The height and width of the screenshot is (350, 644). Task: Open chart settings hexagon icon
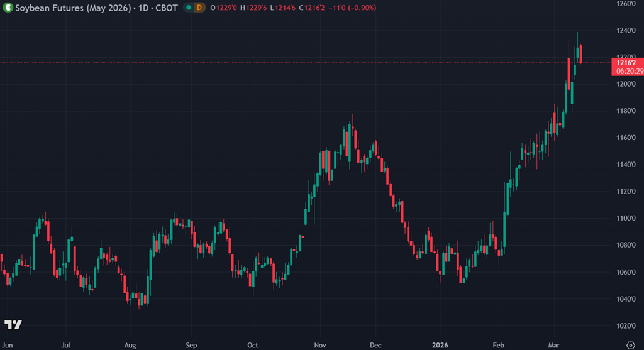pyautogui.click(x=631, y=344)
